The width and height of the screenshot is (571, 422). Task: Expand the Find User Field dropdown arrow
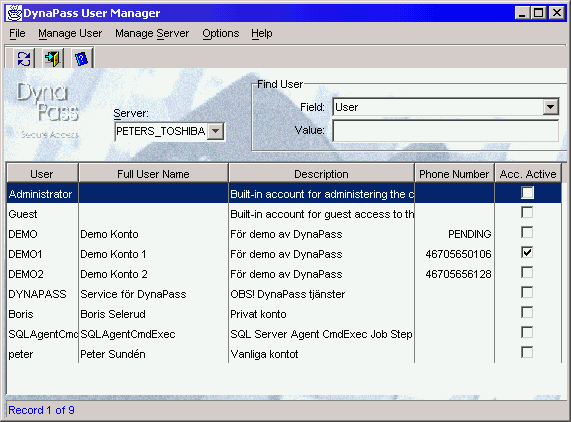pyautogui.click(x=550, y=107)
